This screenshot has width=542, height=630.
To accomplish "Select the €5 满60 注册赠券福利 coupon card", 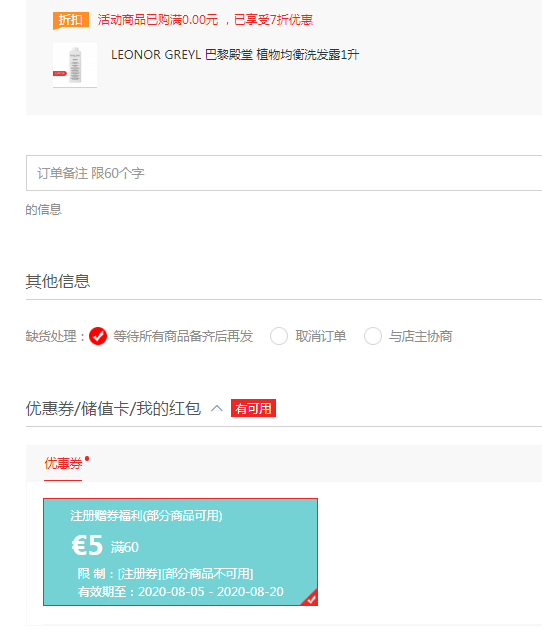I will (x=180, y=552).
